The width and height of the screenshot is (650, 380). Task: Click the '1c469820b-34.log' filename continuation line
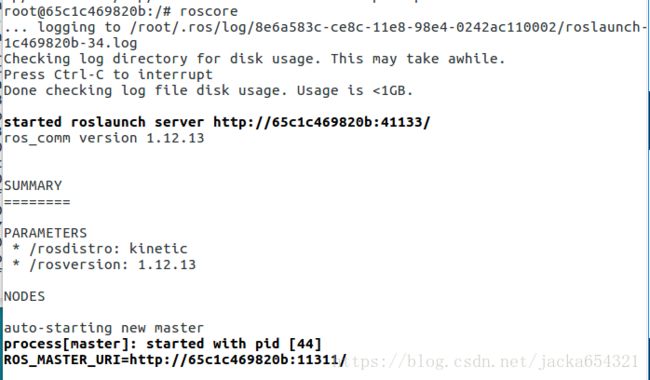point(70,43)
